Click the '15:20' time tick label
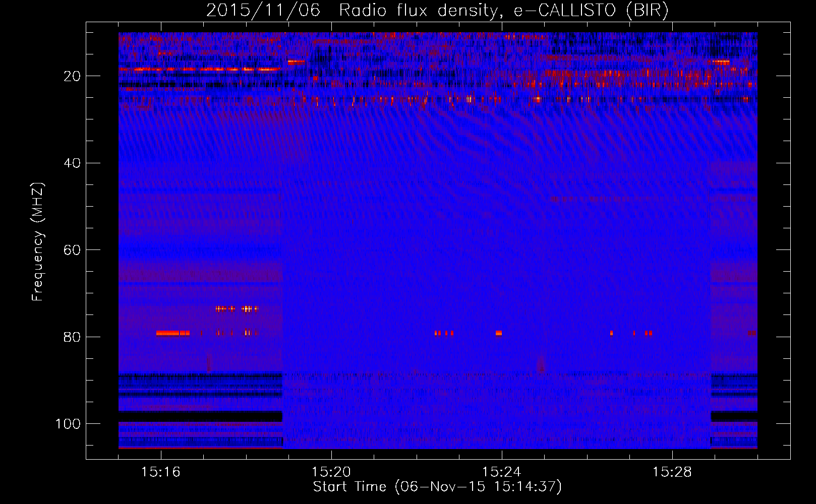 pyautogui.click(x=331, y=472)
